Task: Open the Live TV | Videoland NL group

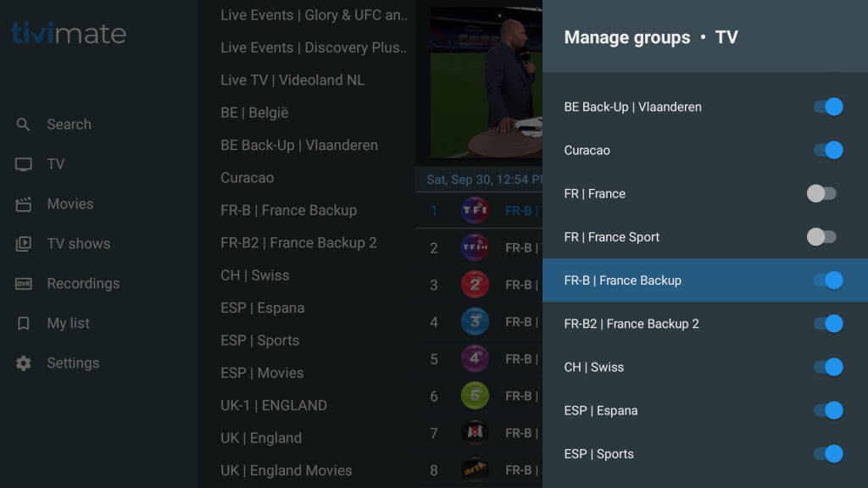Action: coord(292,80)
